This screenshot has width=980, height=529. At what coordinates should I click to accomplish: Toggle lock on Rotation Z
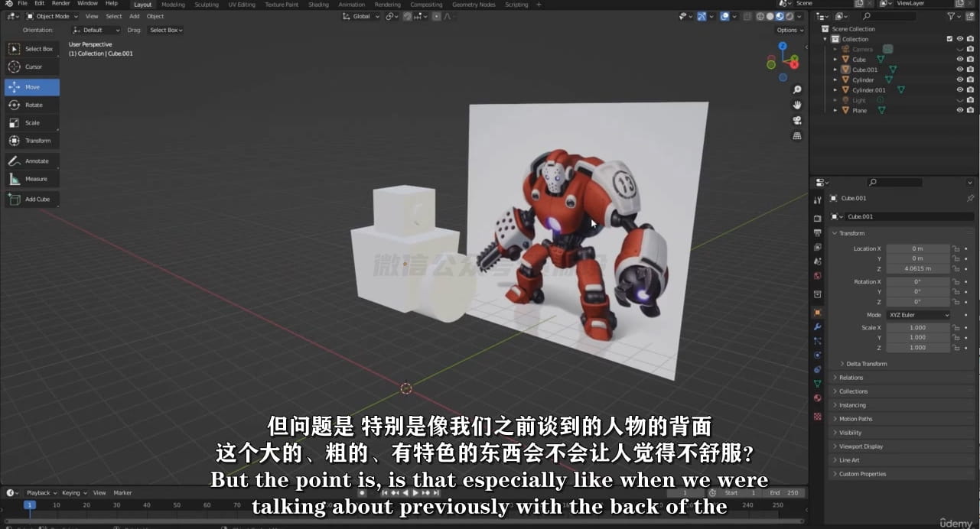[956, 301]
